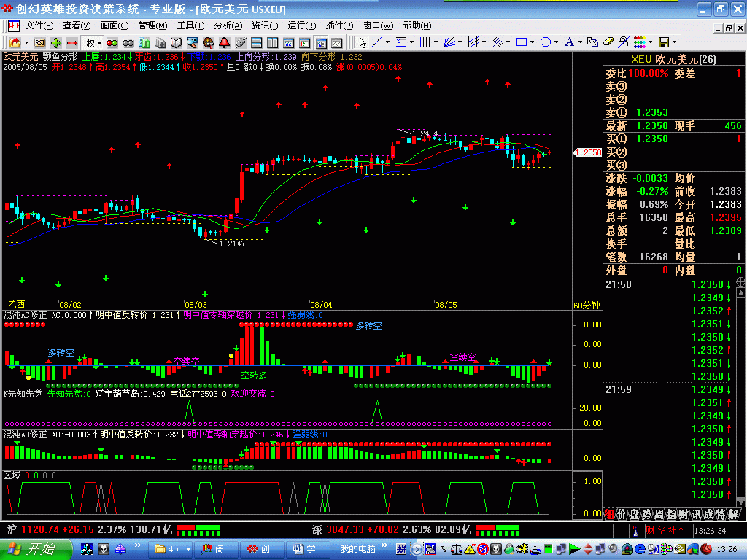The width and height of the screenshot is (747, 560).
Task: Select the trend line drawing tool
Action: (x=377, y=42)
